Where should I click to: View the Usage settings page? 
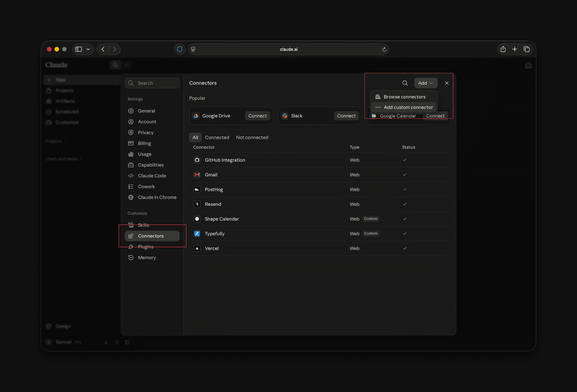152,154
